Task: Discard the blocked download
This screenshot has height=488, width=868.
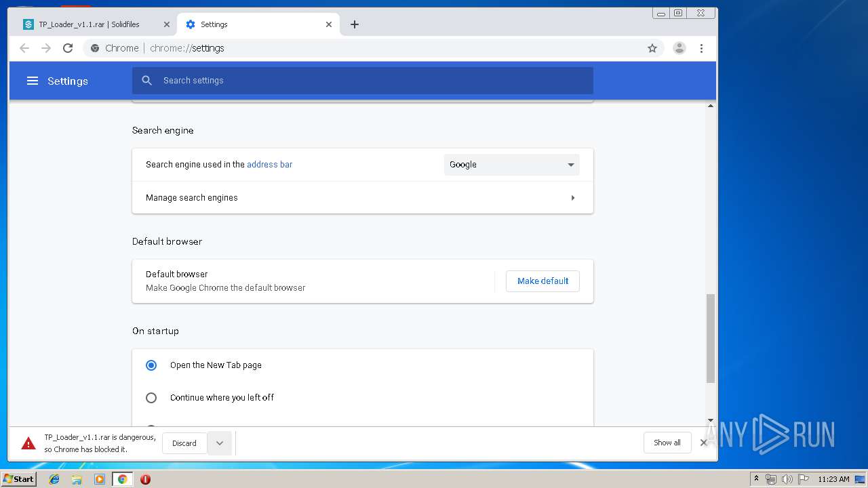Action: pyautogui.click(x=184, y=443)
